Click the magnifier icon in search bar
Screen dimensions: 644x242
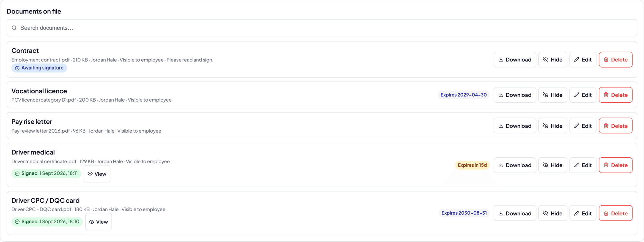(x=14, y=28)
